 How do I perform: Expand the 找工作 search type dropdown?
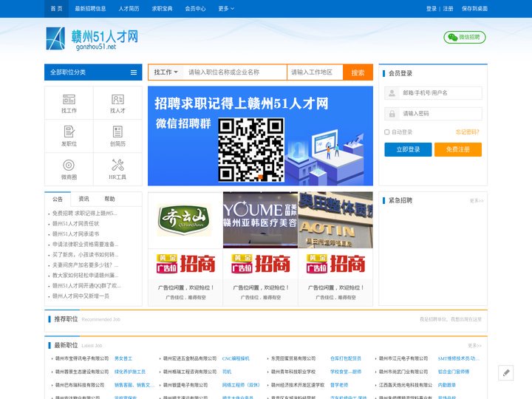(x=166, y=72)
